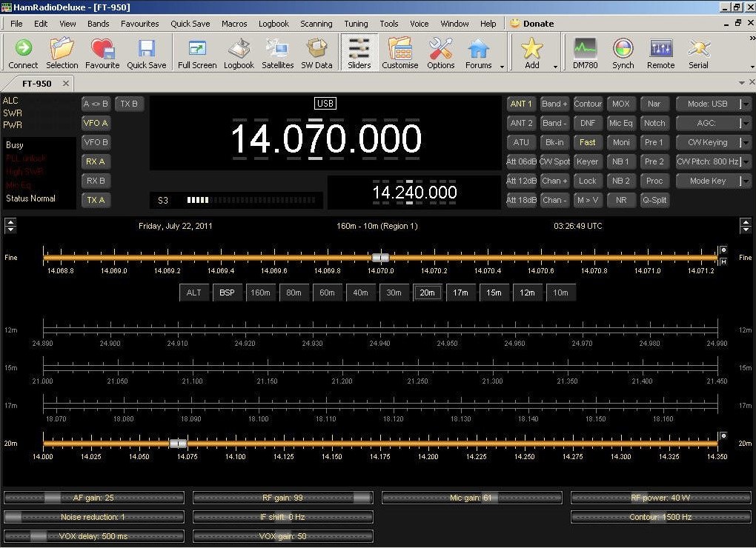Switch to the 40m band tab
Viewport: 756px width, 548px height.
[x=361, y=293]
